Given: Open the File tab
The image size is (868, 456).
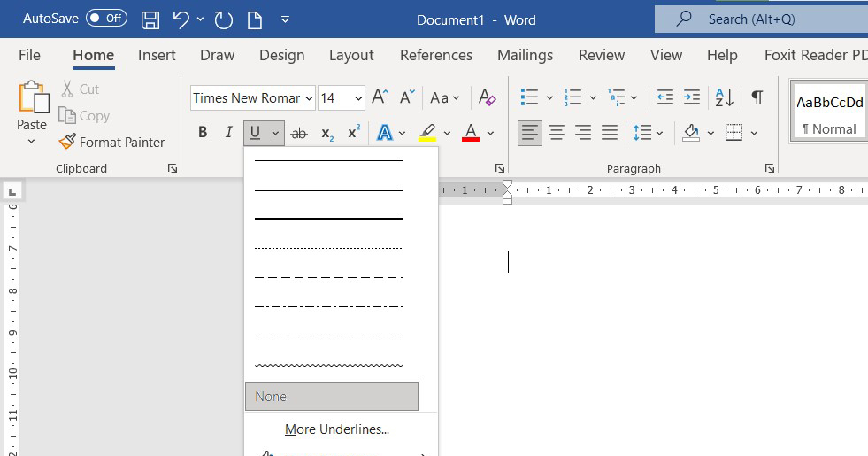Looking at the screenshot, I should 29,55.
